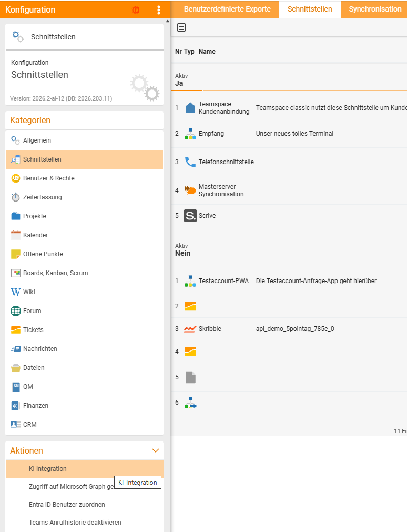407x532 pixels.
Task: Open the three-dot menu in Konfiguration header
Action: (159, 10)
